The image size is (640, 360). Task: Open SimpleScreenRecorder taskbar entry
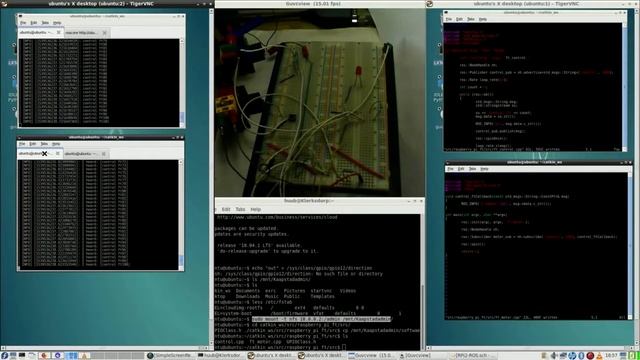pos(171,356)
